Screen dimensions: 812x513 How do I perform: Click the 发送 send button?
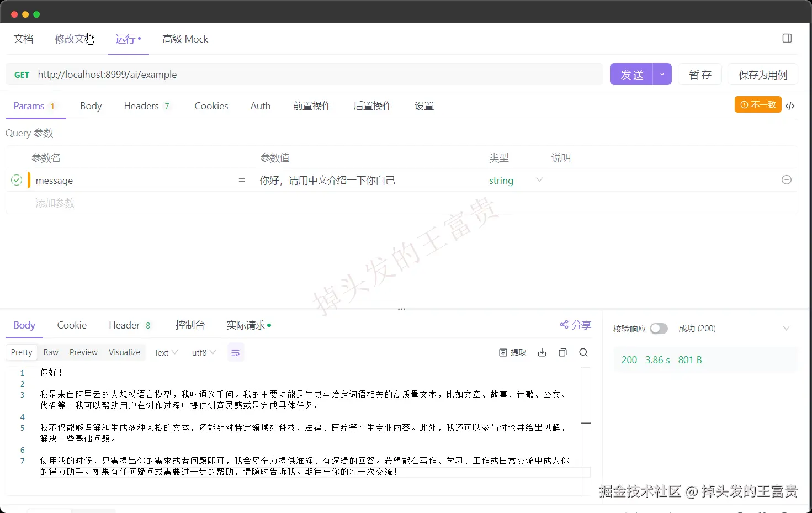tap(631, 74)
